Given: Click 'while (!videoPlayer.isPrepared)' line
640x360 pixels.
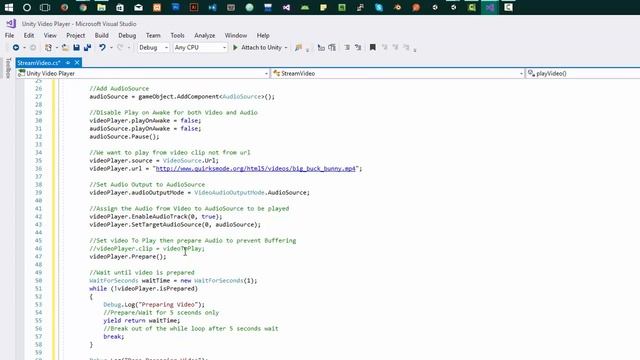Looking at the screenshot, I should tap(144, 289).
